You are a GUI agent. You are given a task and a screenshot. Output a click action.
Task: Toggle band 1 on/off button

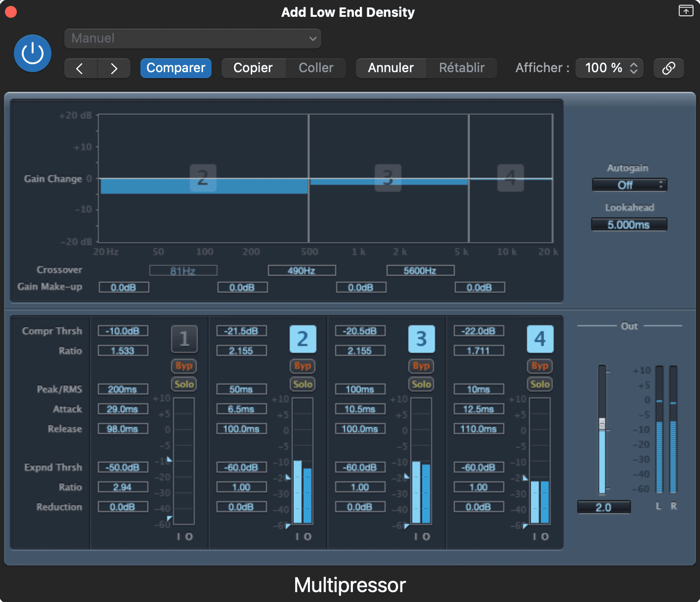pyautogui.click(x=184, y=339)
